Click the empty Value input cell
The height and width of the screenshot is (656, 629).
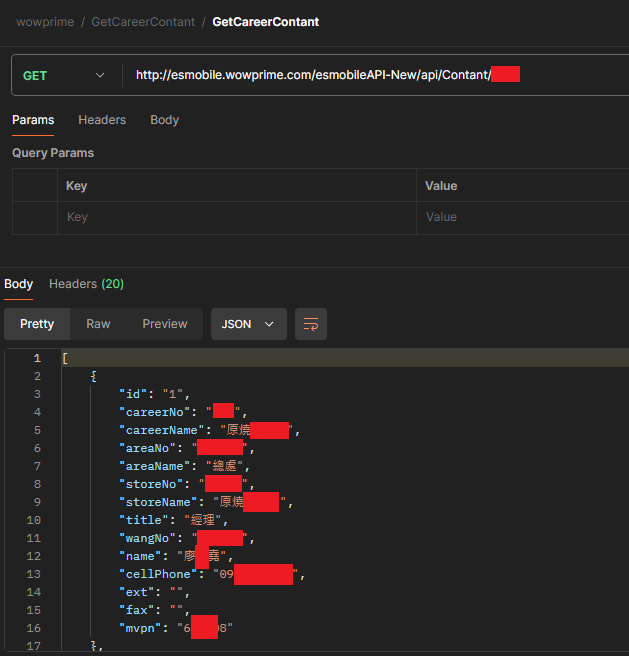coord(523,217)
